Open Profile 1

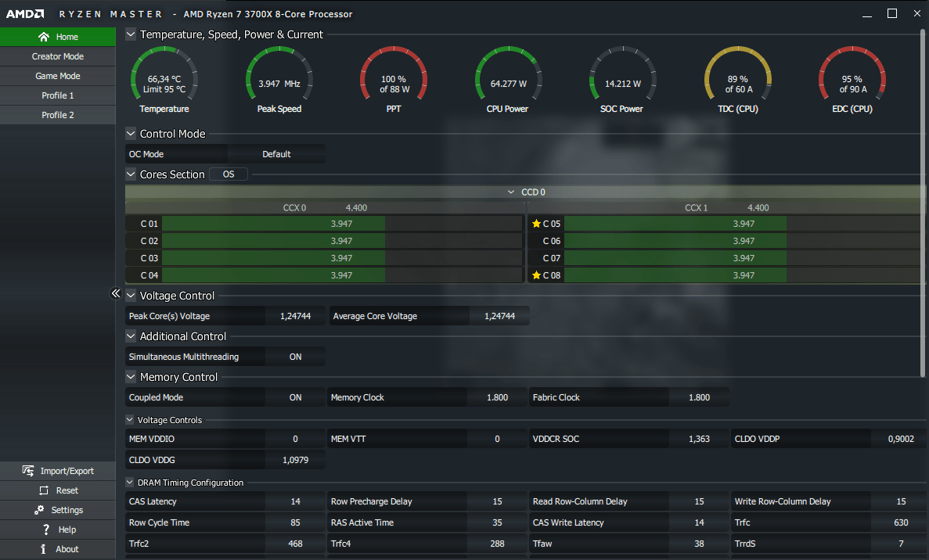[x=57, y=95]
